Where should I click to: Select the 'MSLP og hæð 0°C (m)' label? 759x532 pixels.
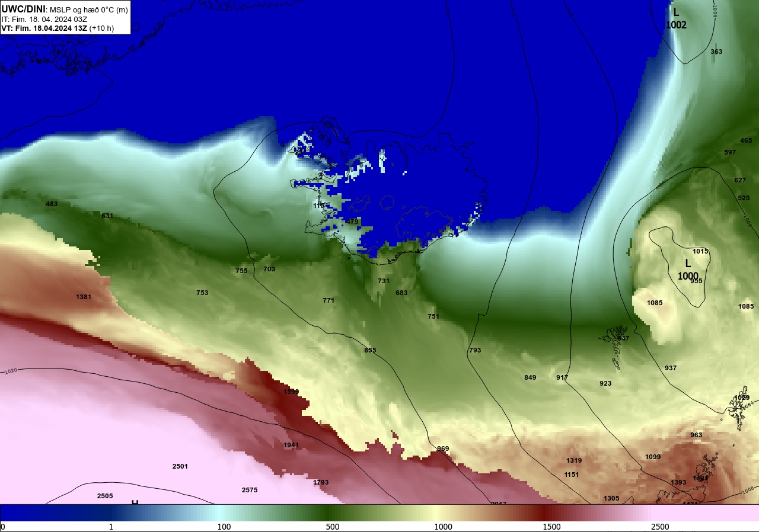[x=88, y=9]
